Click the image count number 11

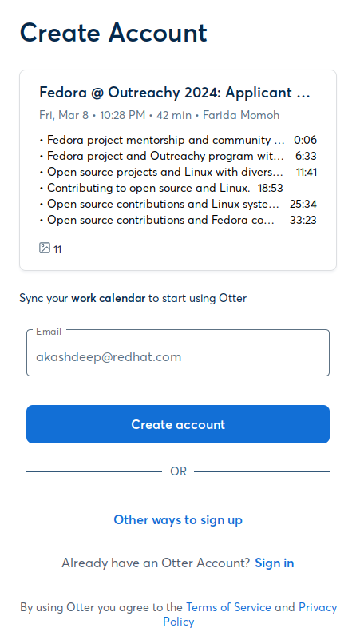point(57,249)
